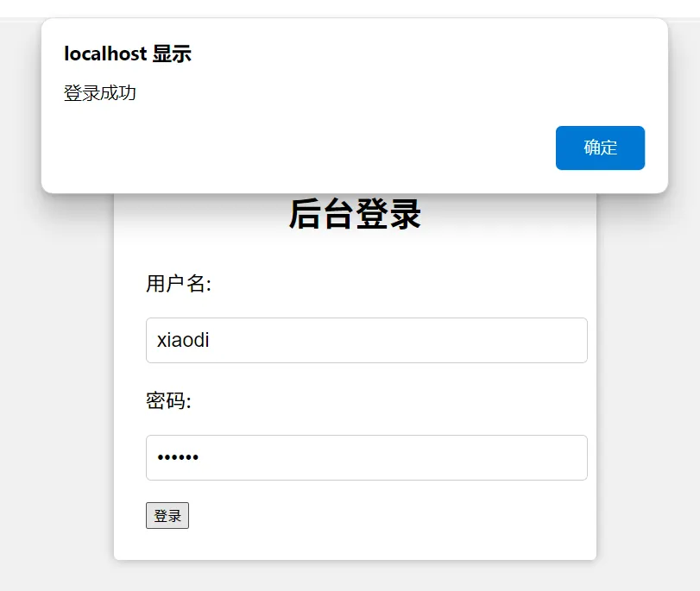
Task: Click gray page background left of login card
Action: click(56, 380)
